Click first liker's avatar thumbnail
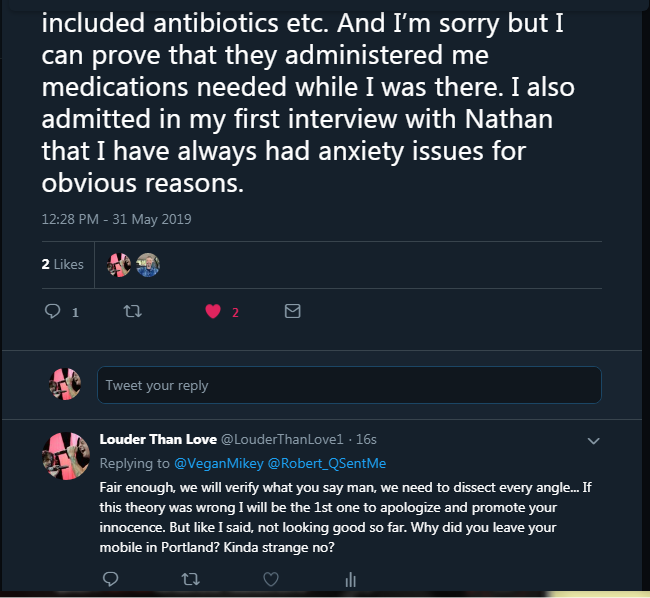This screenshot has height=598, width=650. (120, 265)
